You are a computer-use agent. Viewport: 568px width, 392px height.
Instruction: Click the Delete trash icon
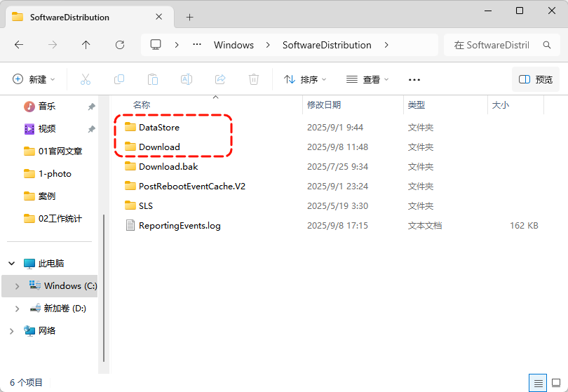[x=254, y=79]
